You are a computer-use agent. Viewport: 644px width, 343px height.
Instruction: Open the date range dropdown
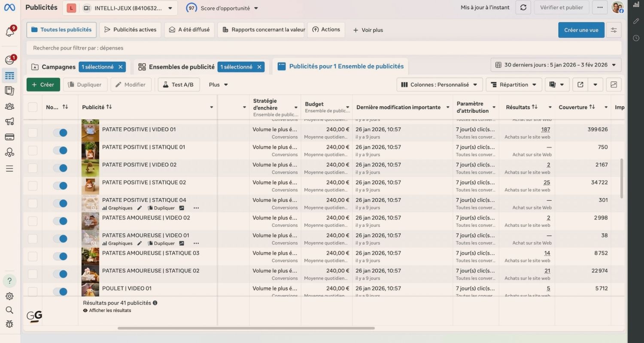tap(556, 65)
